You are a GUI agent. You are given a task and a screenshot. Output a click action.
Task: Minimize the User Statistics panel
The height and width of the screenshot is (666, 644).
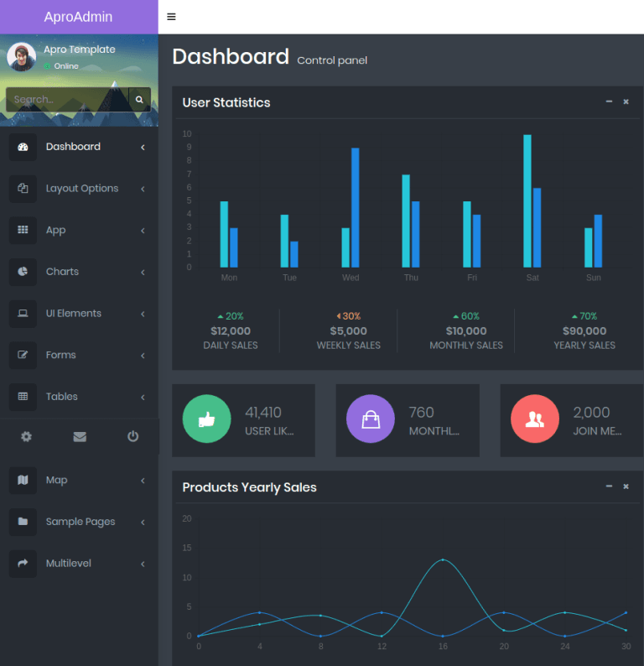click(x=609, y=102)
